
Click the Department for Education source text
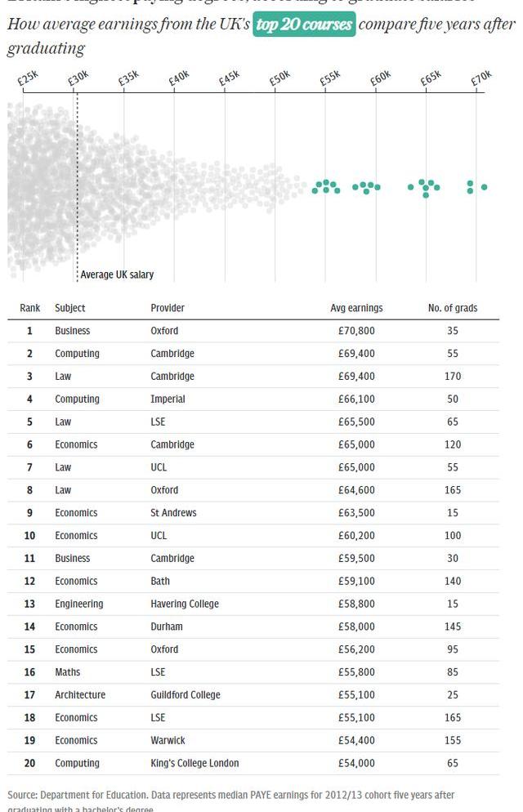coord(88,795)
